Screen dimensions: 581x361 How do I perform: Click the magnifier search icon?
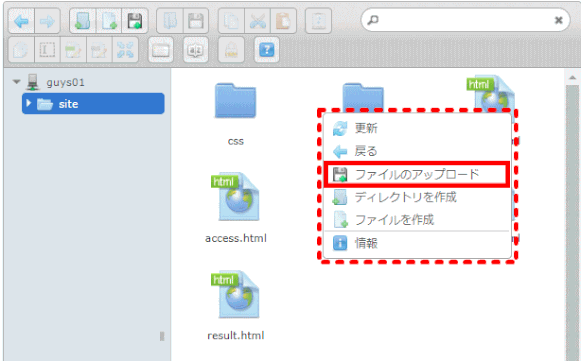[373, 19]
